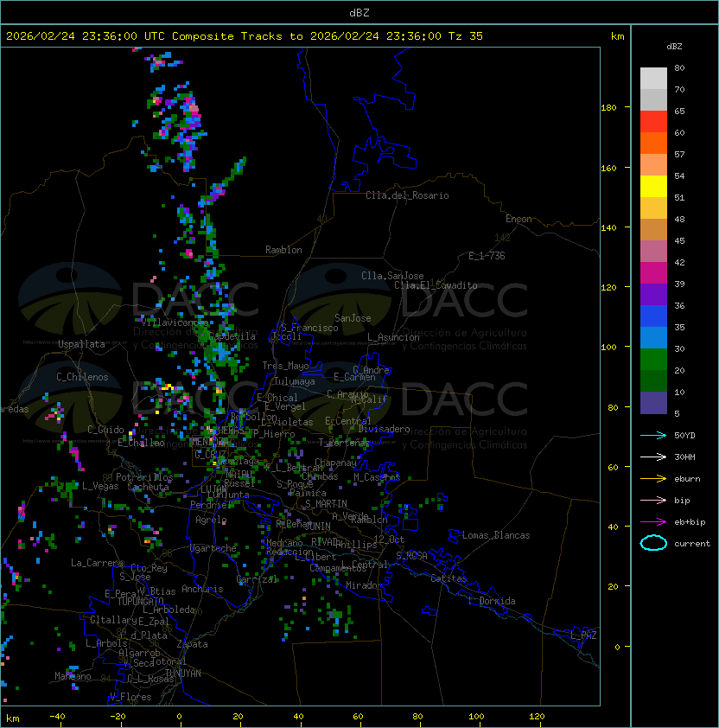The height and width of the screenshot is (728, 719).
Task: Click the 'Agrelo' place label
Action: pos(211,520)
